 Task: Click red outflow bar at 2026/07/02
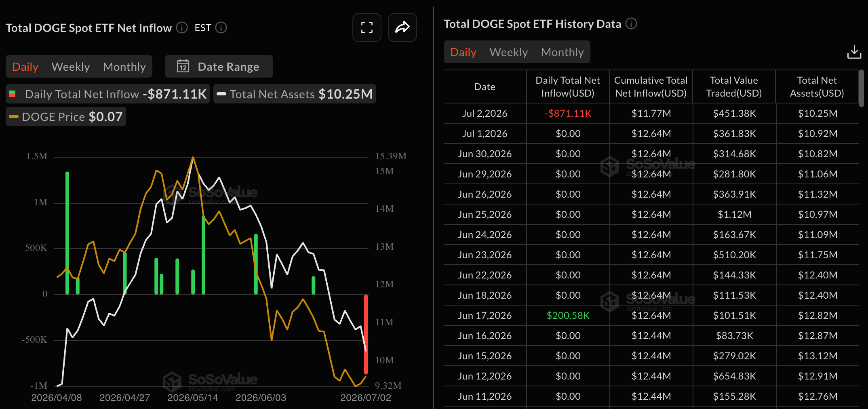366,334
